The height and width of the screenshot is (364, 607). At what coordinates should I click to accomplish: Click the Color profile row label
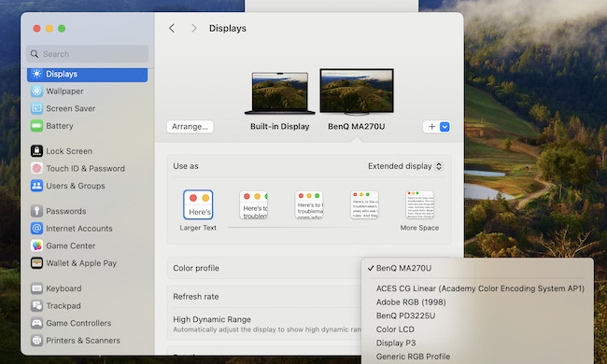pyautogui.click(x=196, y=268)
